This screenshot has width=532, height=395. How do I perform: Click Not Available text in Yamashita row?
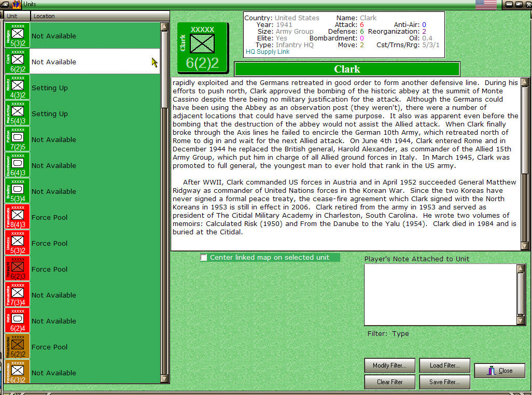pyautogui.click(x=53, y=295)
